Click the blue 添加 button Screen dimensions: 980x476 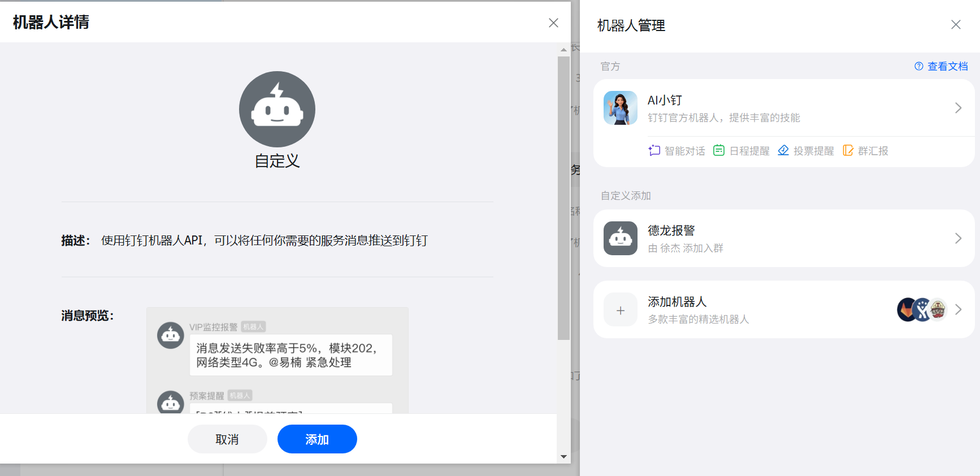point(317,439)
